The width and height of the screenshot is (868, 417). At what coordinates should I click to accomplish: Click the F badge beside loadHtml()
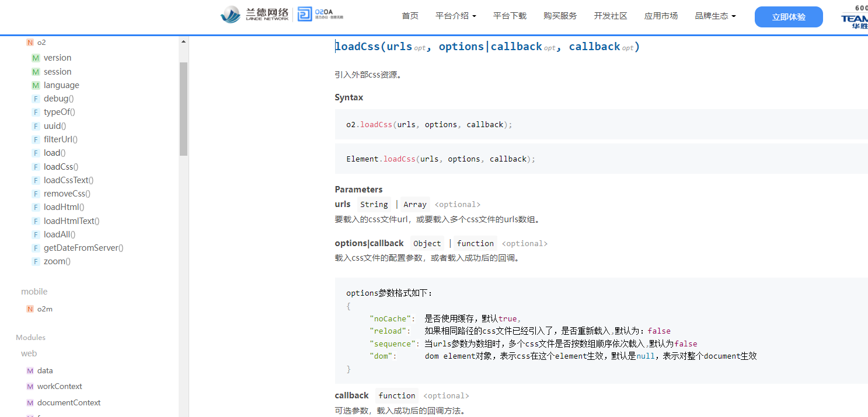pyautogui.click(x=36, y=207)
